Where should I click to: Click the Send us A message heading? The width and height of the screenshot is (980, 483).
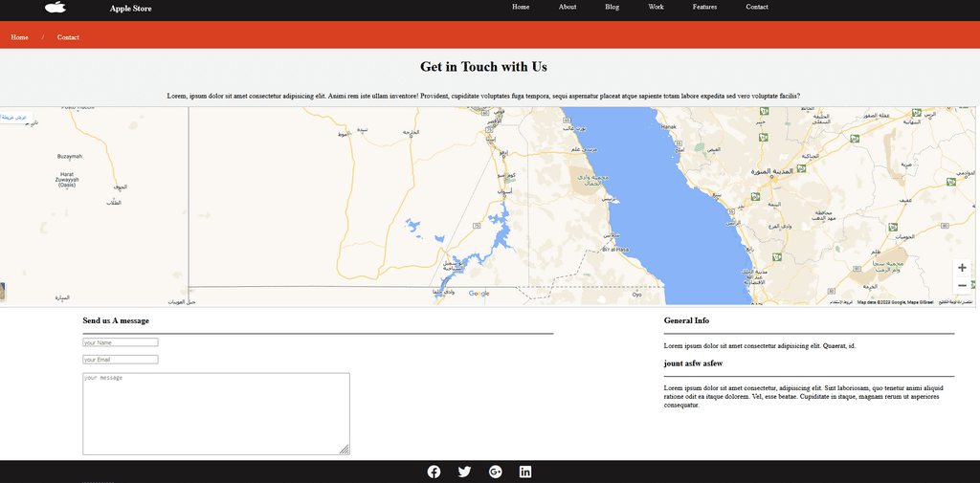tap(116, 320)
